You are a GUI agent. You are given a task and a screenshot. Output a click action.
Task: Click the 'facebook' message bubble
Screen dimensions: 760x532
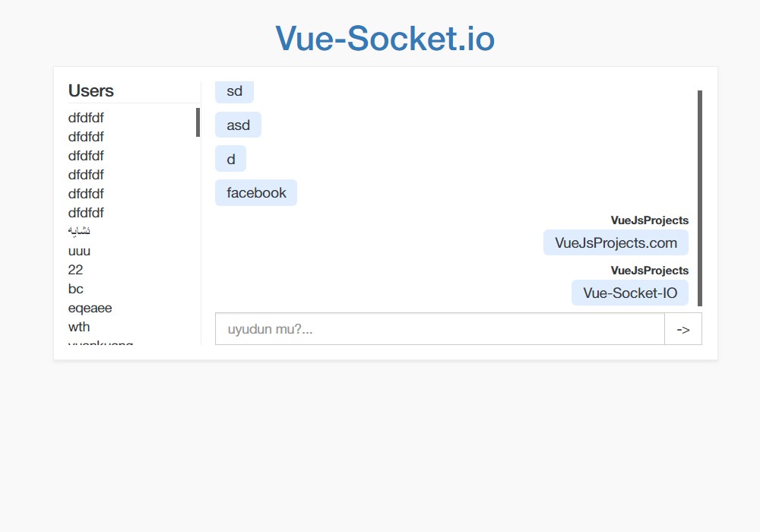[x=256, y=193]
